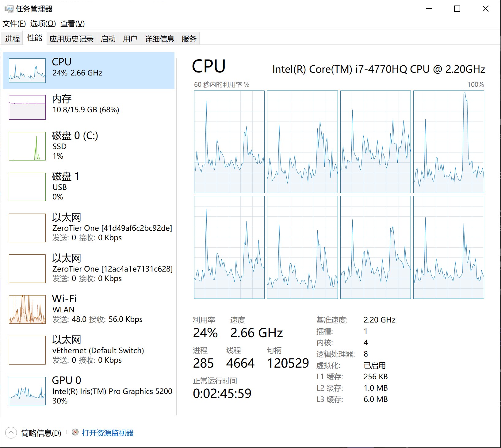
Task: Select GPU 0 Iris Pro graph
Action: coord(27,391)
